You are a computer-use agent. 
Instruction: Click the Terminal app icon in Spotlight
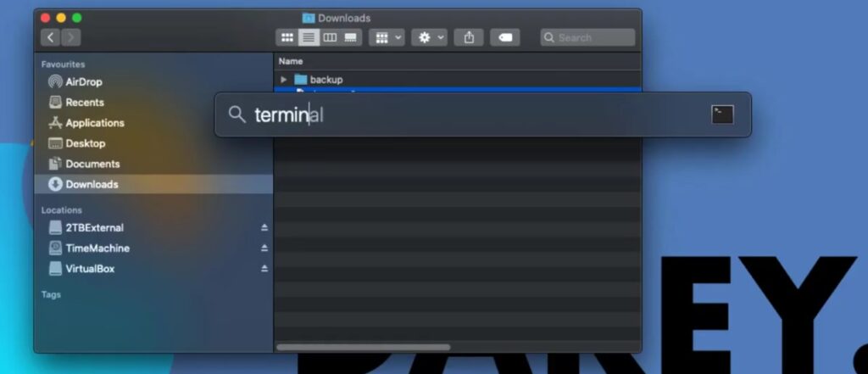tap(722, 114)
